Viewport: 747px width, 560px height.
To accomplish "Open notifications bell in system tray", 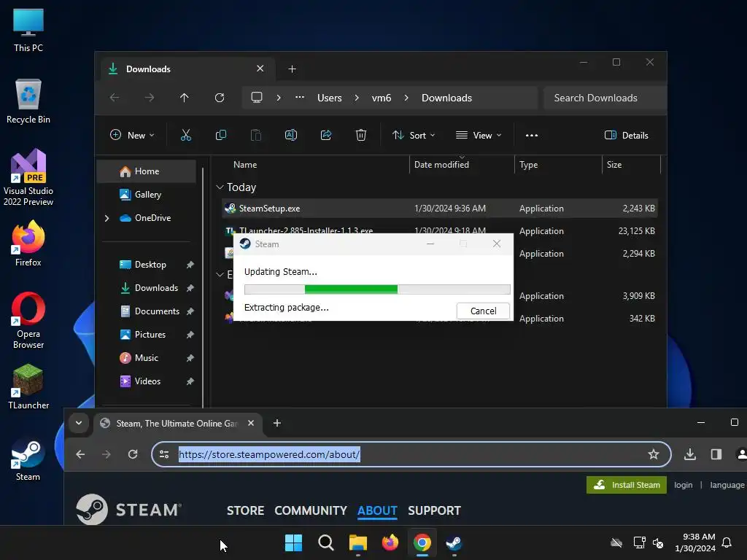I will [x=727, y=542].
